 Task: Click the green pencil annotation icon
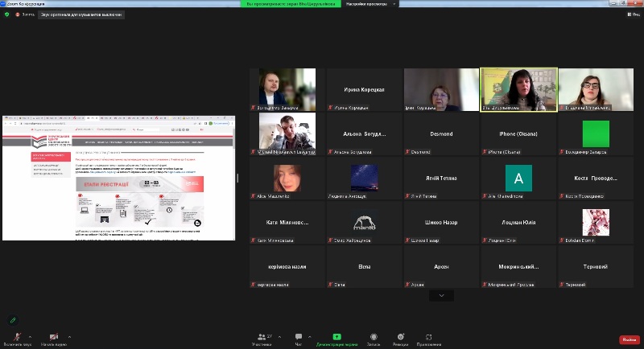point(13,320)
